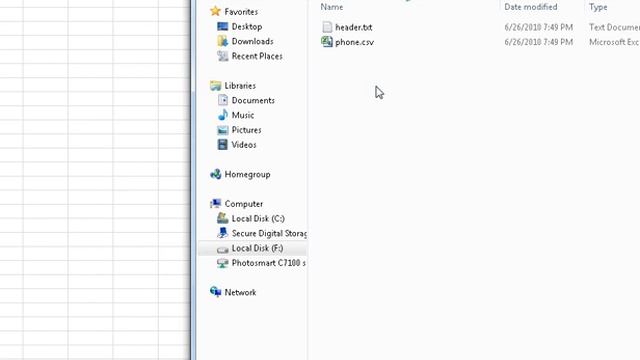Click the Computer icon
This screenshot has width=640, height=360.
[x=216, y=204]
